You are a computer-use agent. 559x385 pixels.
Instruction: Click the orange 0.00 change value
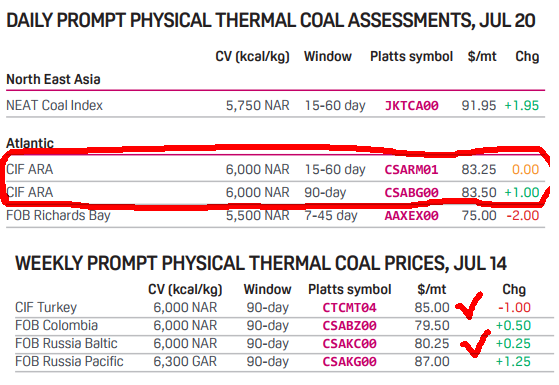click(525, 169)
